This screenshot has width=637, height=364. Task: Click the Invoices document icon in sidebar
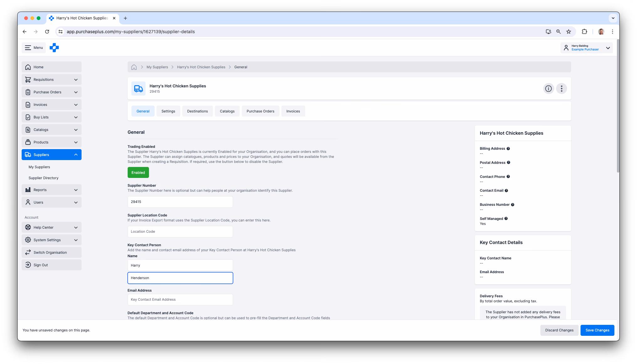pos(28,105)
